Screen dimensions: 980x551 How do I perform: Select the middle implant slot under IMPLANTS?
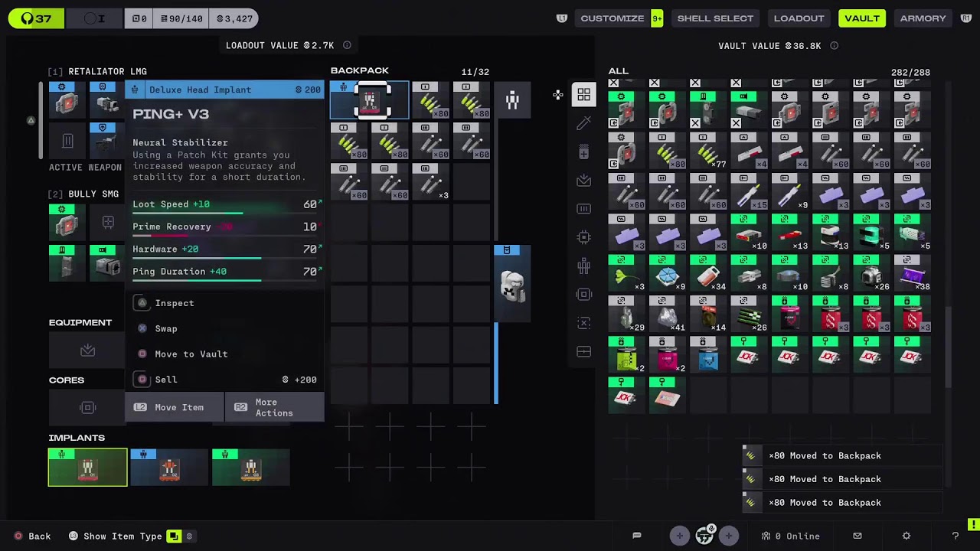169,468
